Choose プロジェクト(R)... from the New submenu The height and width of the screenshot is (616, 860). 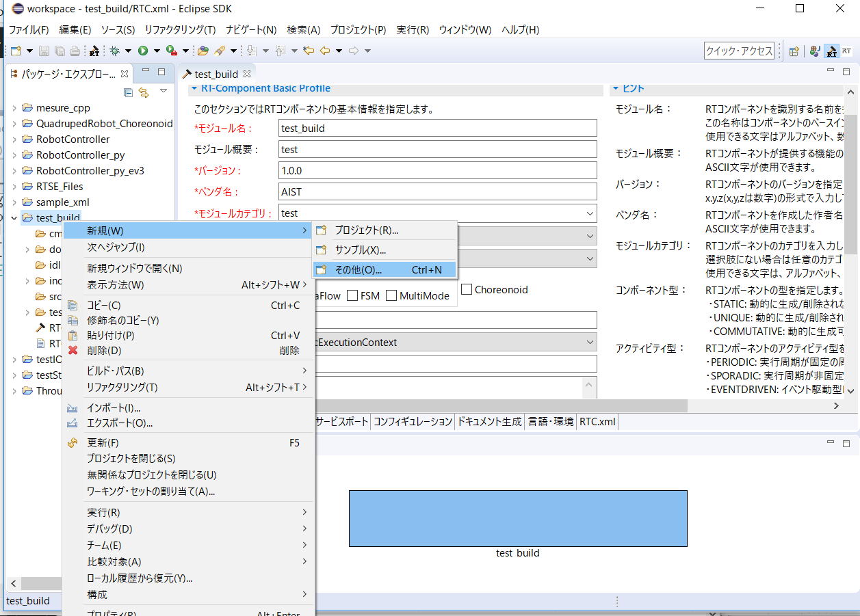point(385,230)
